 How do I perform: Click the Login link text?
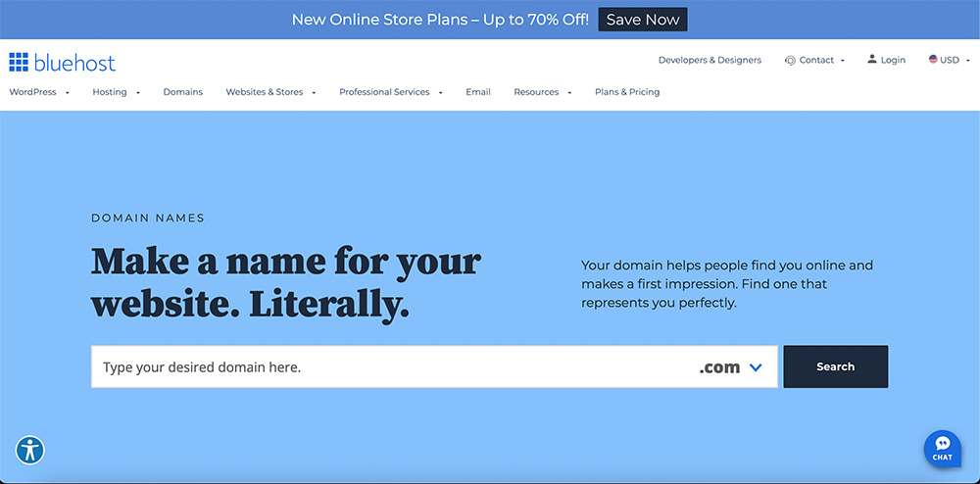pos(893,60)
